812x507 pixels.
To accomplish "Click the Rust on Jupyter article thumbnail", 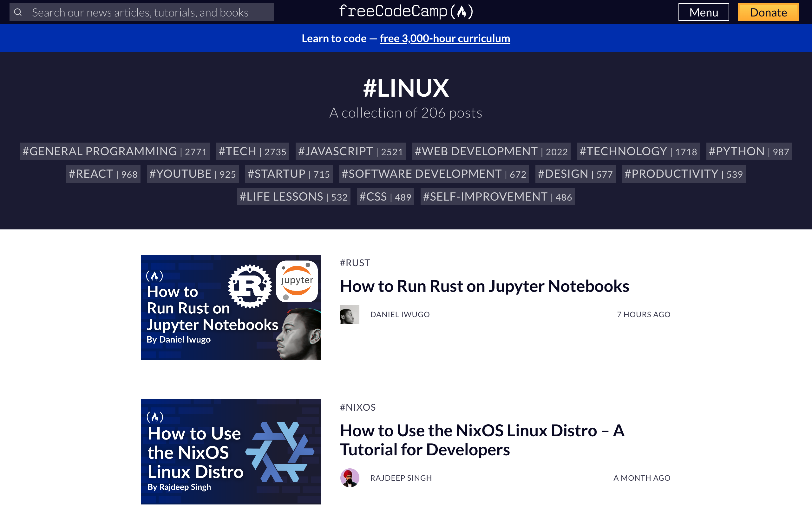I will click(x=231, y=307).
